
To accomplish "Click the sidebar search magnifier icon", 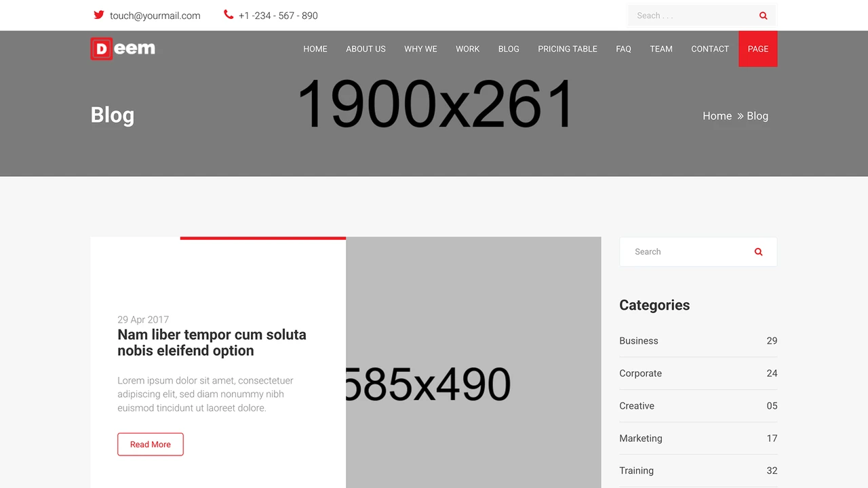I will tap(758, 251).
